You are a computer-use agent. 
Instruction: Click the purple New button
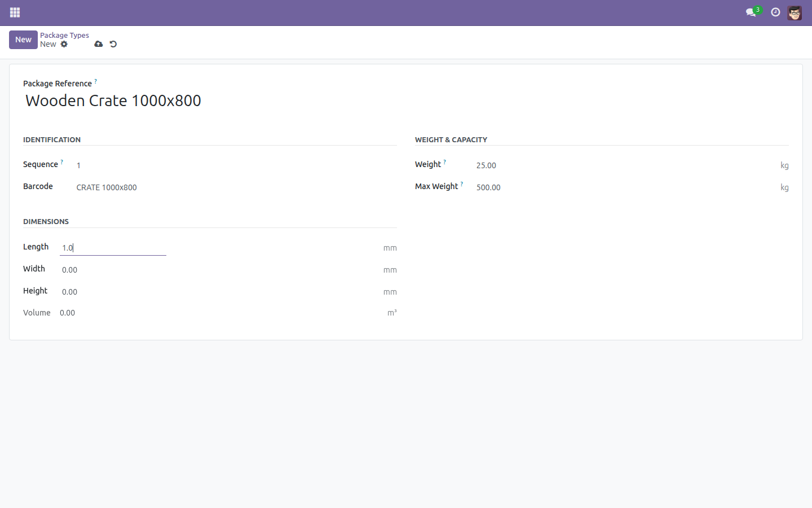click(x=23, y=40)
